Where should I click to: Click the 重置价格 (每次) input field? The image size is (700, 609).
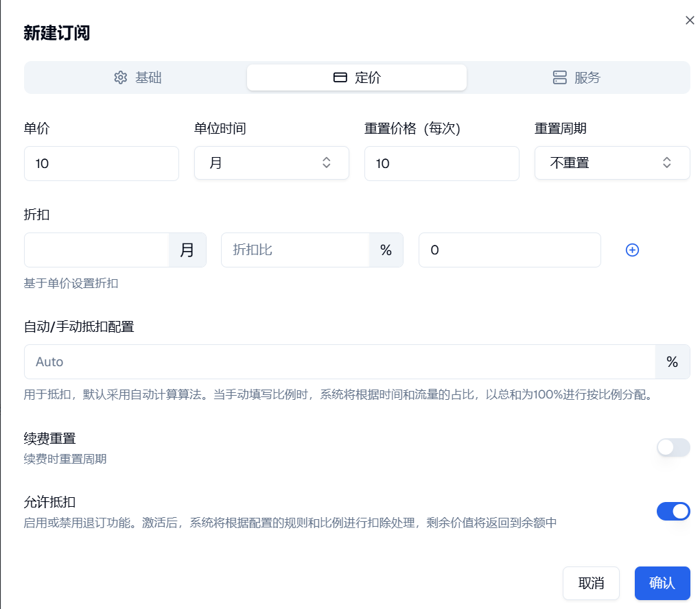point(441,163)
